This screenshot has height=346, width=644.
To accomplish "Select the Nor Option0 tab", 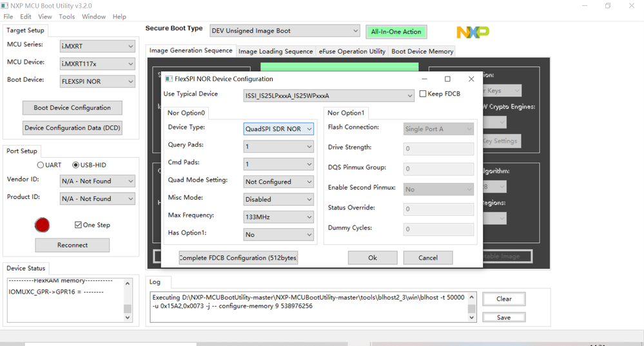I will [x=186, y=113].
